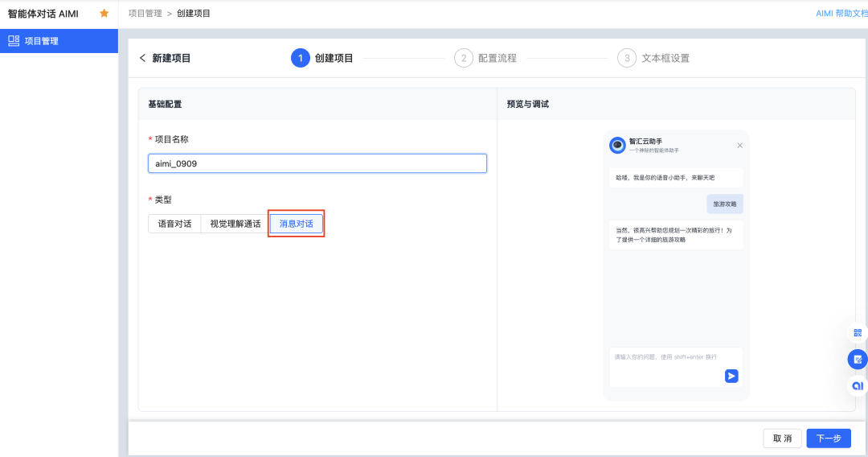Close the 智汇云助手 preview chat

[739, 145]
